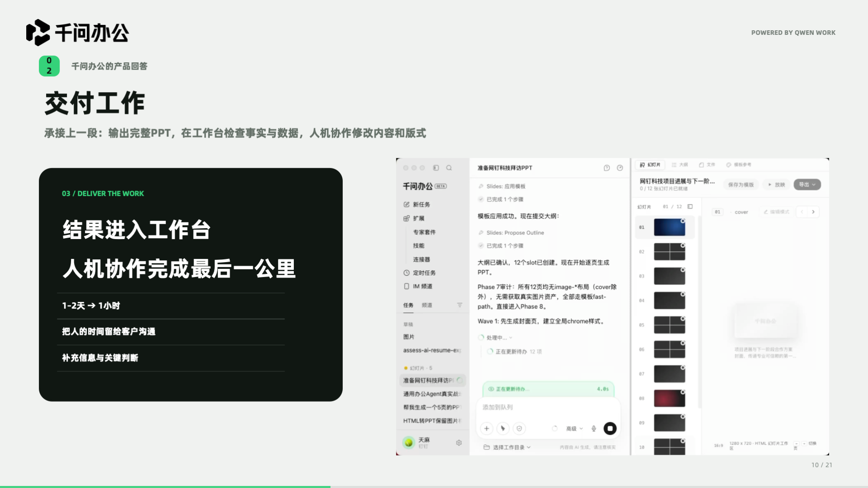Click the Slides: 应用模板 wrench icon
The image size is (868, 488).
481,186
